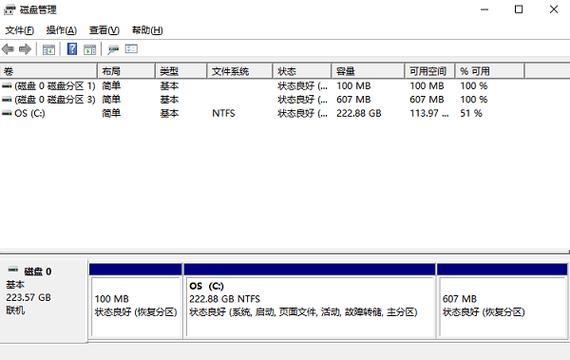570x360 pixels.
Task: Select the 607 MB recovery partition block
Action: (502, 301)
